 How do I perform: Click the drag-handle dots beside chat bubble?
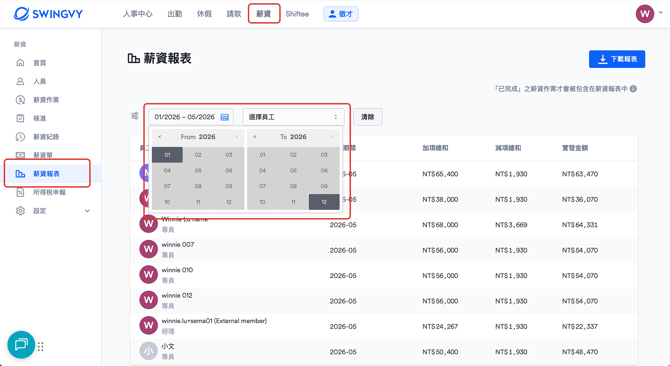pyautogui.click(x=41, y=346)
